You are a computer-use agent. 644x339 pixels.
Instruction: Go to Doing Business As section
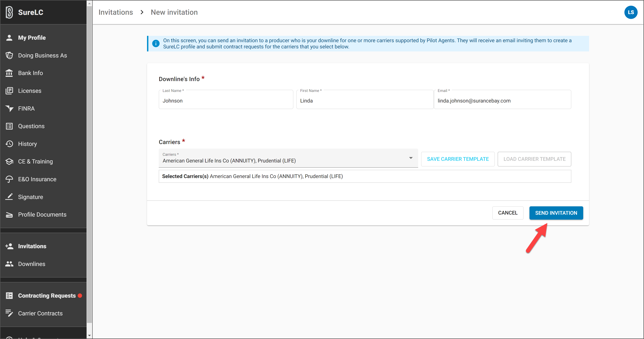pos(43,55)
